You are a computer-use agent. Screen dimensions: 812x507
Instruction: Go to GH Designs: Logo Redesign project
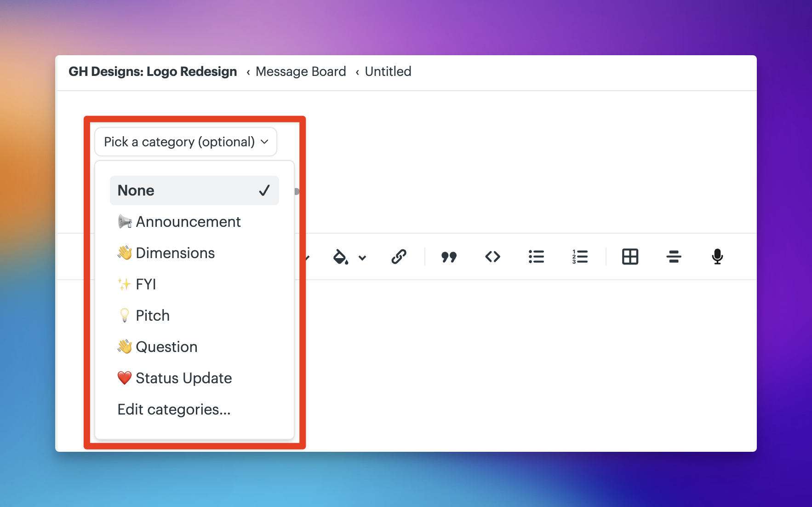153,72
